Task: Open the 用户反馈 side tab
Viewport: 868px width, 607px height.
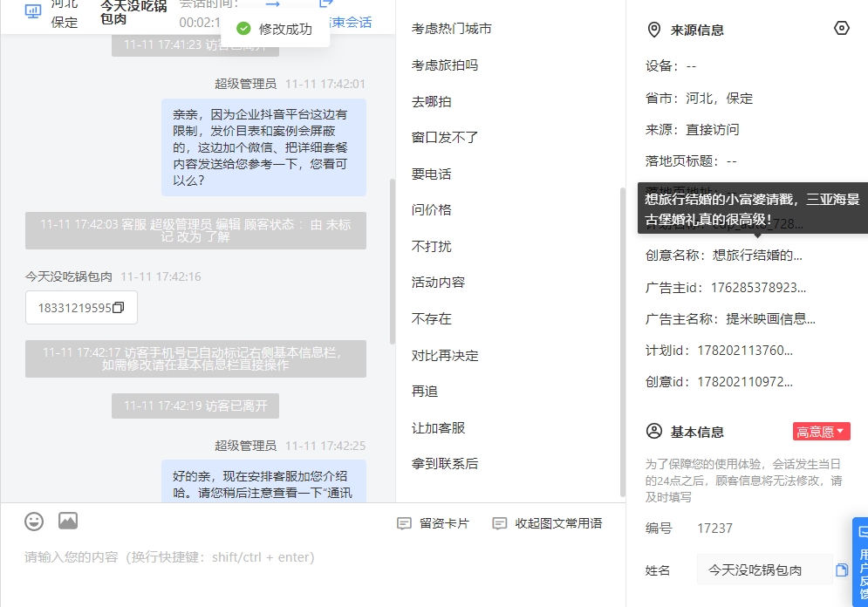Action: pyautogui.click(x=861, y=562)
